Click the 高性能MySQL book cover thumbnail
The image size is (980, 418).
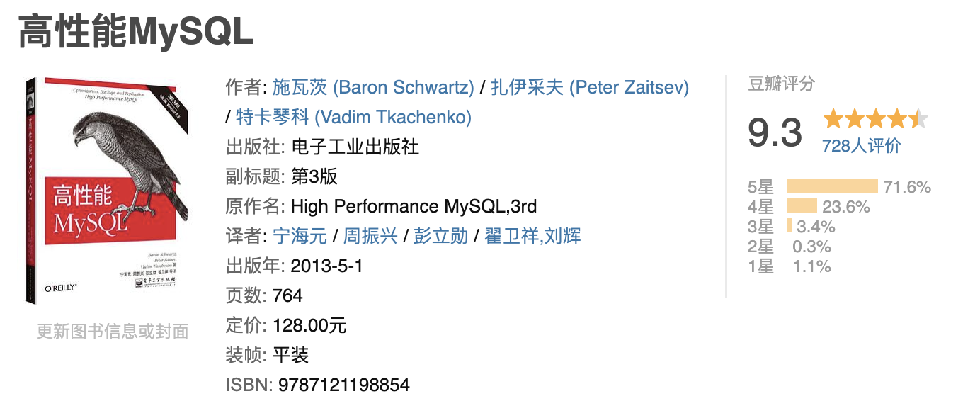point(107,190)
